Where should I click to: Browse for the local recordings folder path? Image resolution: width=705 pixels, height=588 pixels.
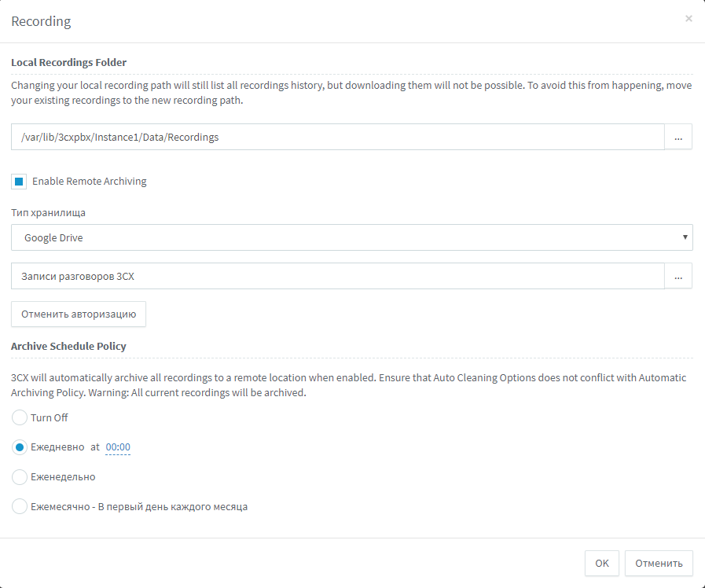[x=678, y=137]
